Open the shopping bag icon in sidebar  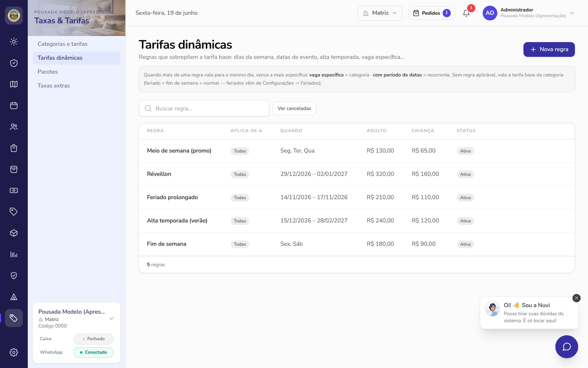(x=14, y=148)
